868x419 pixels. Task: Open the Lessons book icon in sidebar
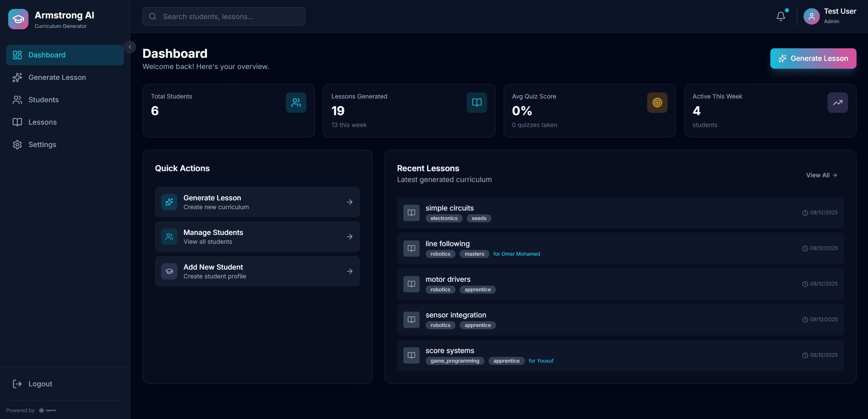point(17,122)
